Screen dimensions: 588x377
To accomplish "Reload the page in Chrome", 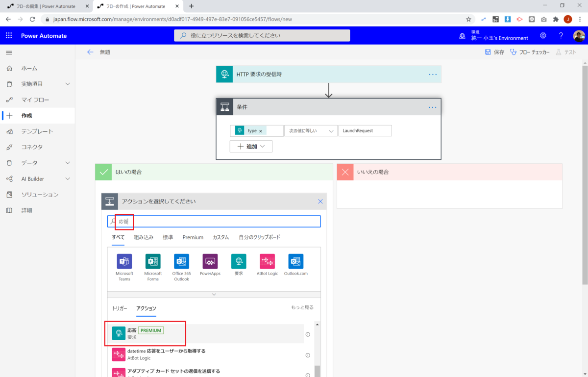I will (x=32, y=19).
